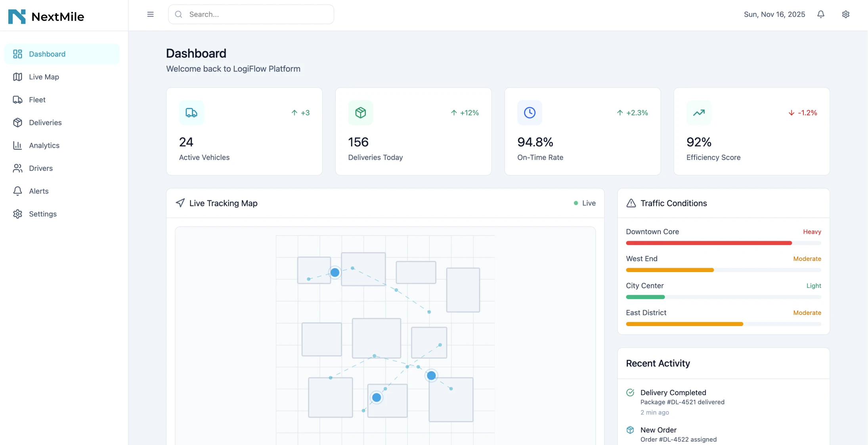Screen dimensions: 868x445
Task: Open the settings gear in header
Action: 845,14
